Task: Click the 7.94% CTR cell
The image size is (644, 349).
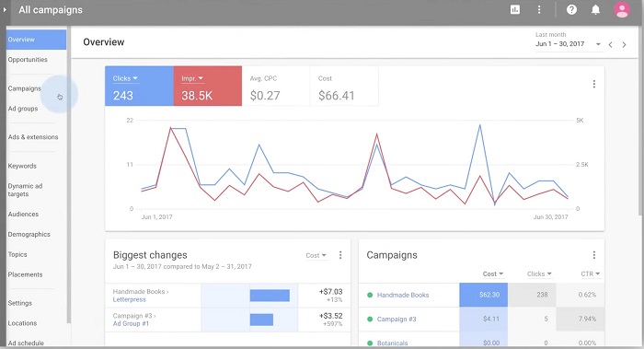Action: [x=580, y=319]
